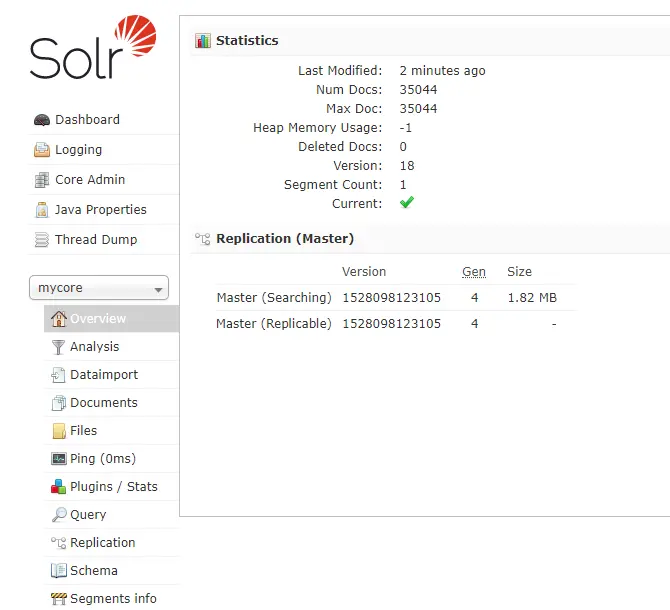The width and height of the screenshot is (670, 610).
Task: Open the sidebar Replication link
Action: (103, 543)
